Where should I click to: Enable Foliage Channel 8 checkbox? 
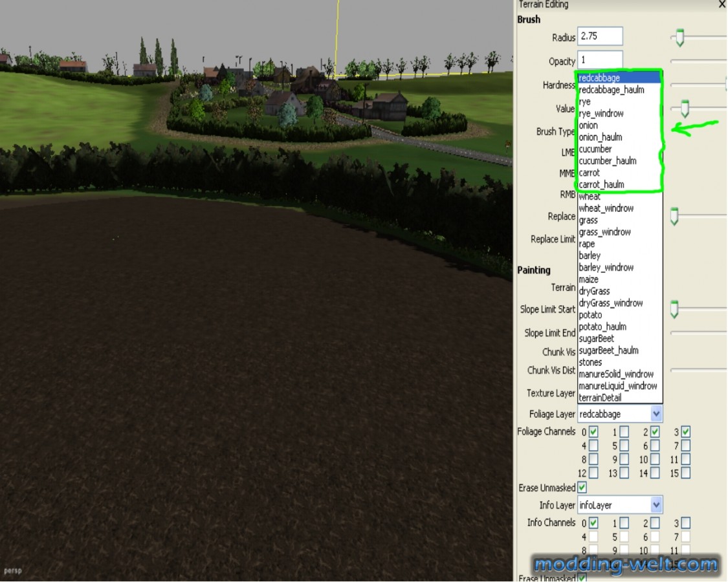pos(593,460)
